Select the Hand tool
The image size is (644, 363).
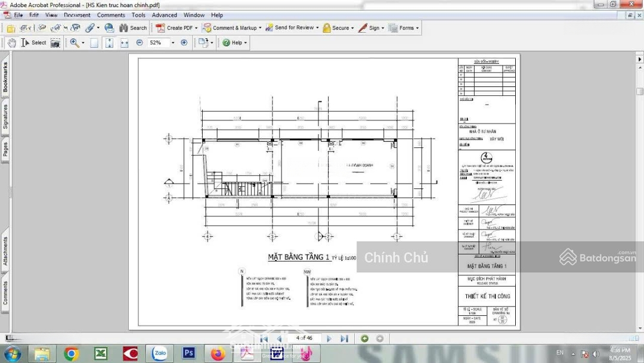11,43
